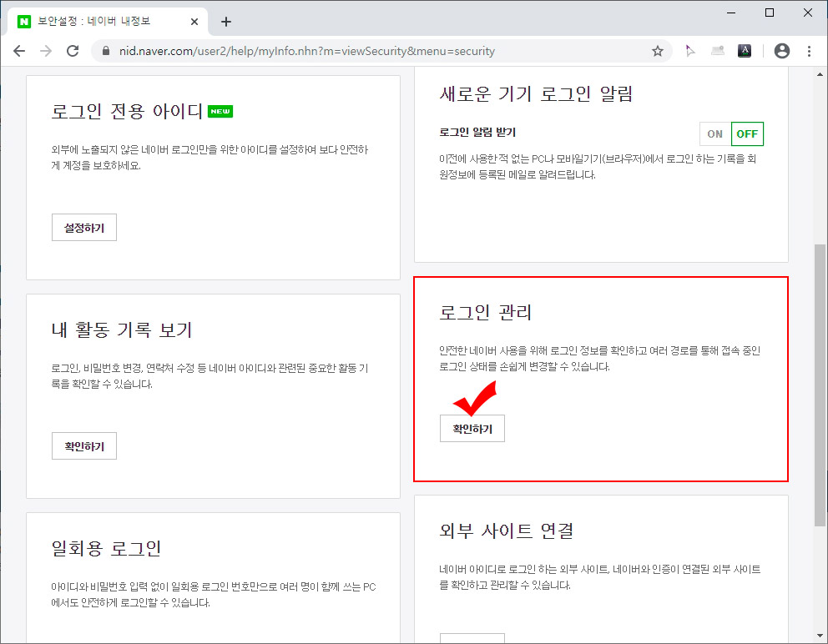Click the 로그인 관리 heading
Screen dimensions: 828x644
pyautogui.click(x=485, y=313)
